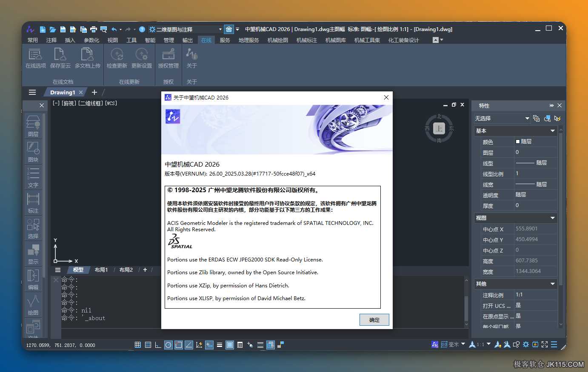Collapse the 视图 section in properties
The image size is (588, 372).
pos(553,218)
